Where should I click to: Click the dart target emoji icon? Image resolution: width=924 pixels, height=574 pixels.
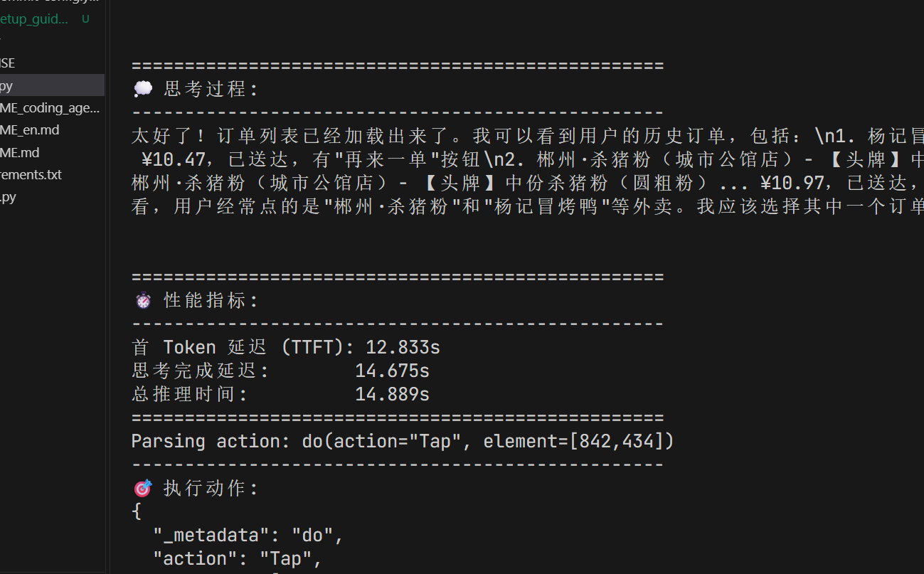pos(143,488)
